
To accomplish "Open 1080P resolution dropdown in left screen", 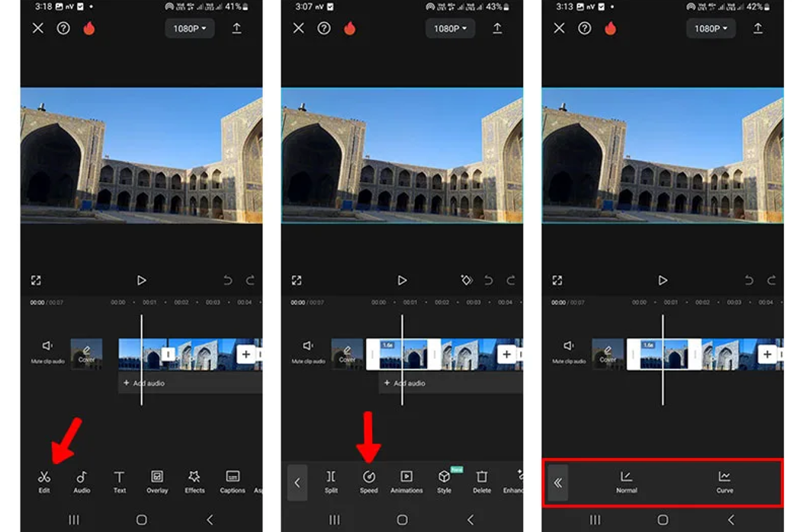I will click(x=190, y=28).
